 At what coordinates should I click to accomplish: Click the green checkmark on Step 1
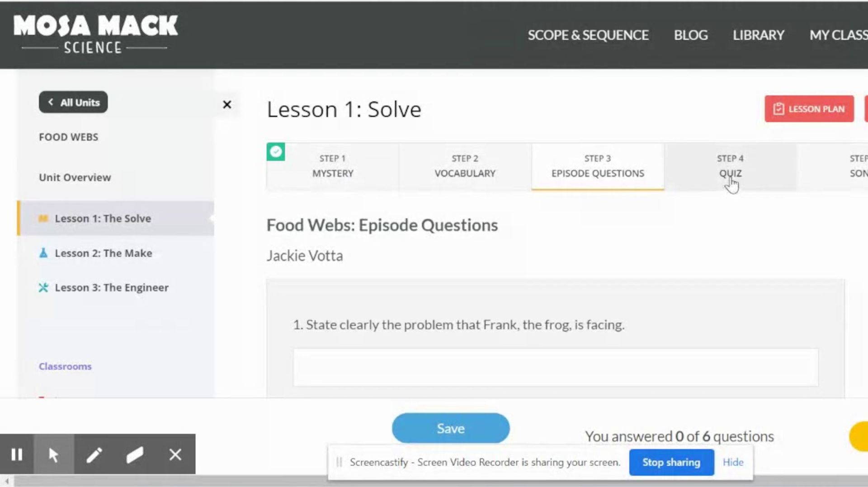coord(276,152)
